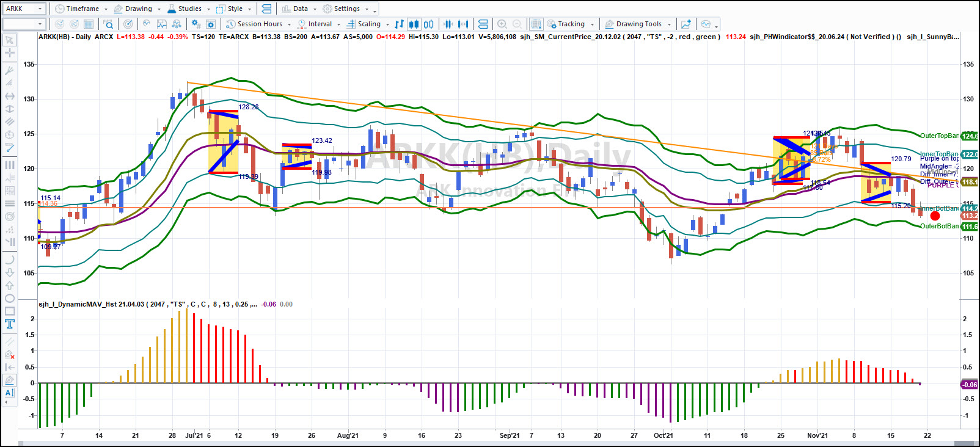The image size is (980, 447).
Task: Click the chat bubble chart icon
Action: coord(706,24)
